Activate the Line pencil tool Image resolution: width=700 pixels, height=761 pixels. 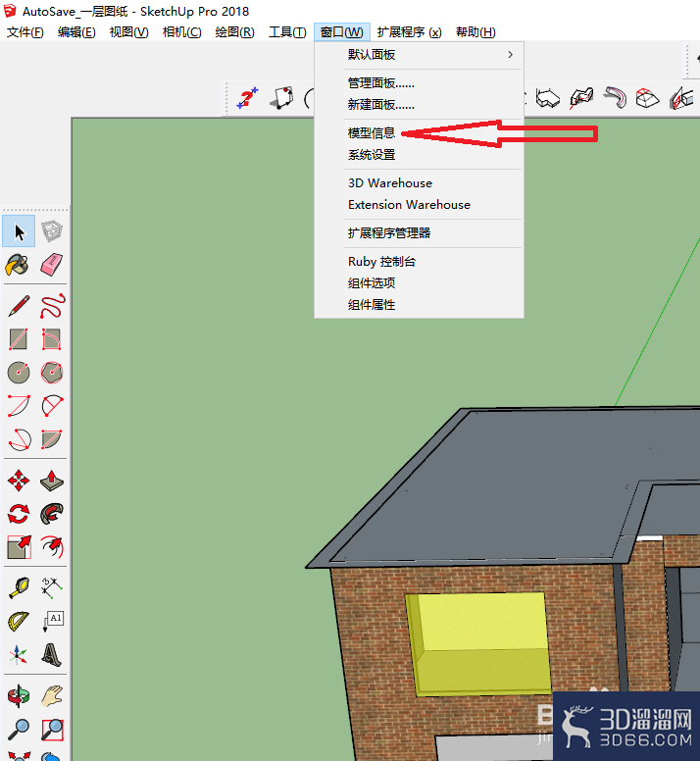coord(19,306)
